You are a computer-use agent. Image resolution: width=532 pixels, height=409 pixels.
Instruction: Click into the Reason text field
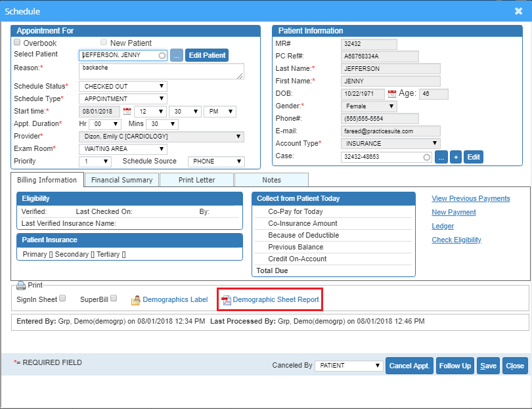tap(161, 71)
